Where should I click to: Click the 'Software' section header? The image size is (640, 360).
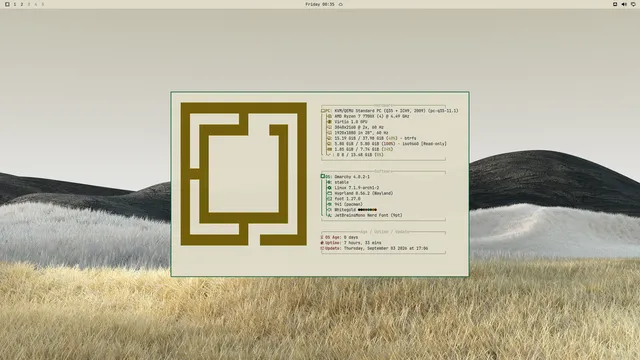point(383,171)
